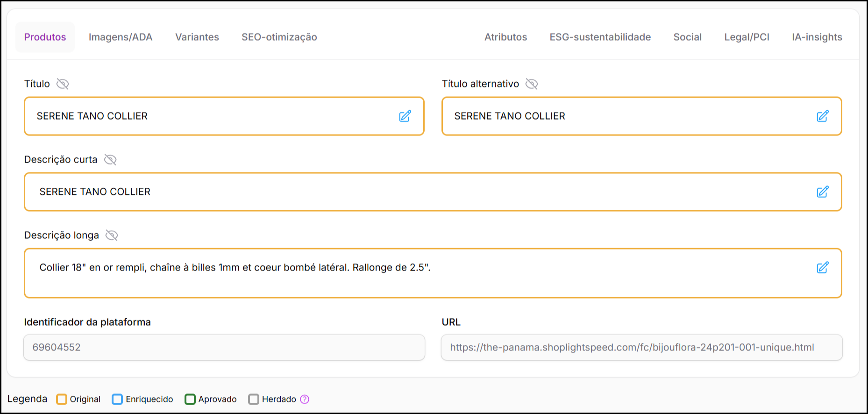Open the Imagens/ADA tab
This screenshot has width=868, height=414.
pyautogui.click(x=121, y=37)
